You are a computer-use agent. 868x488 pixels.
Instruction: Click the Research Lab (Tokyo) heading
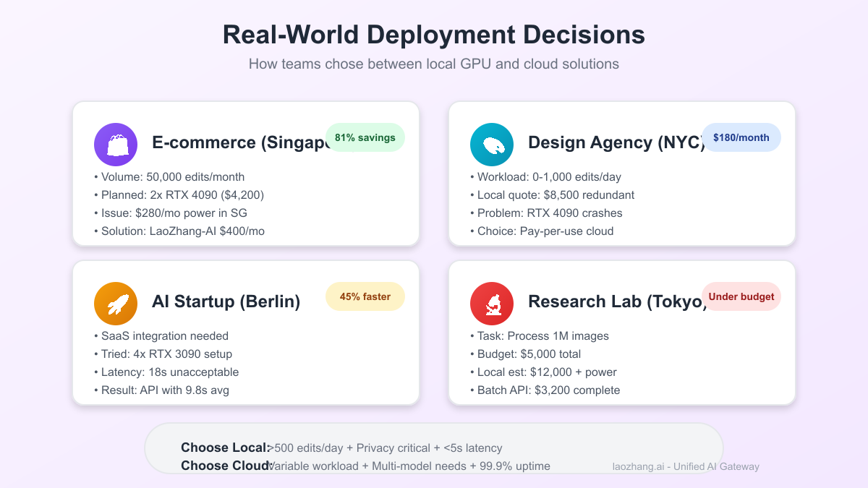(x=615, y=301)
